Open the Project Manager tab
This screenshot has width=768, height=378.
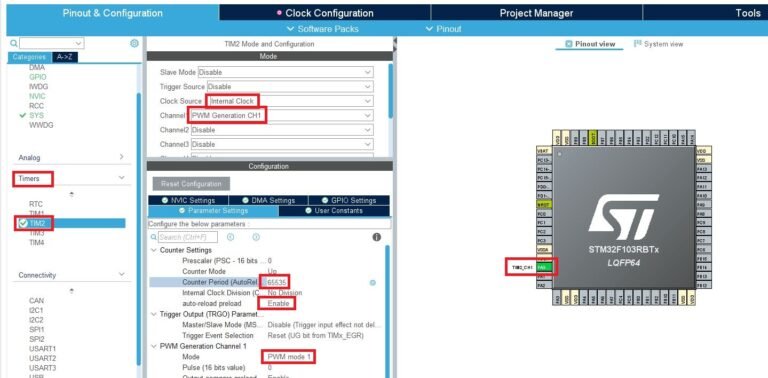click(x=536, y=13)
